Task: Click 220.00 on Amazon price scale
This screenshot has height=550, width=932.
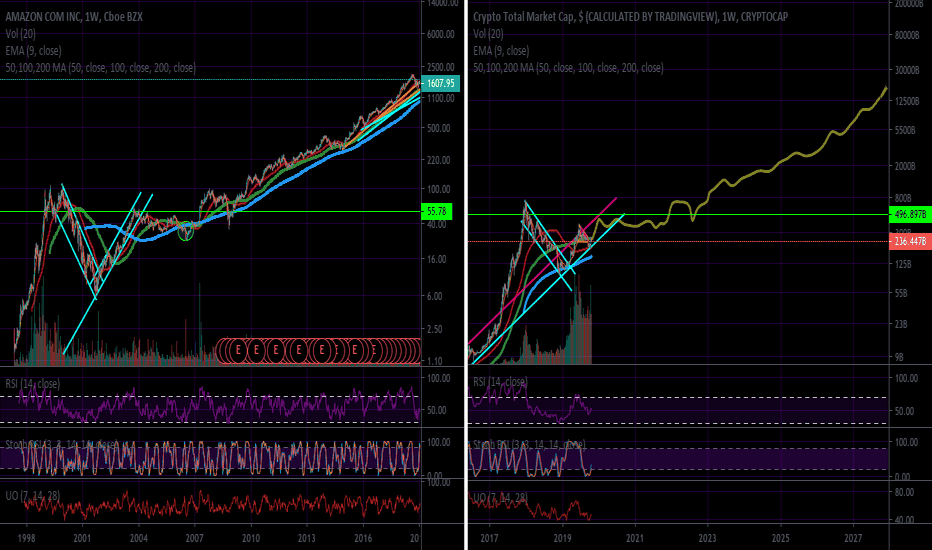Action: click(x=439, y=161)
